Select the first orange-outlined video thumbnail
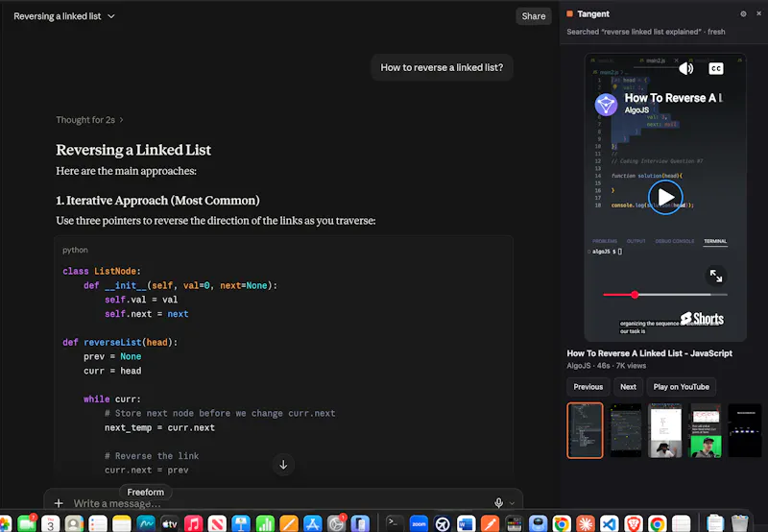 585,430
